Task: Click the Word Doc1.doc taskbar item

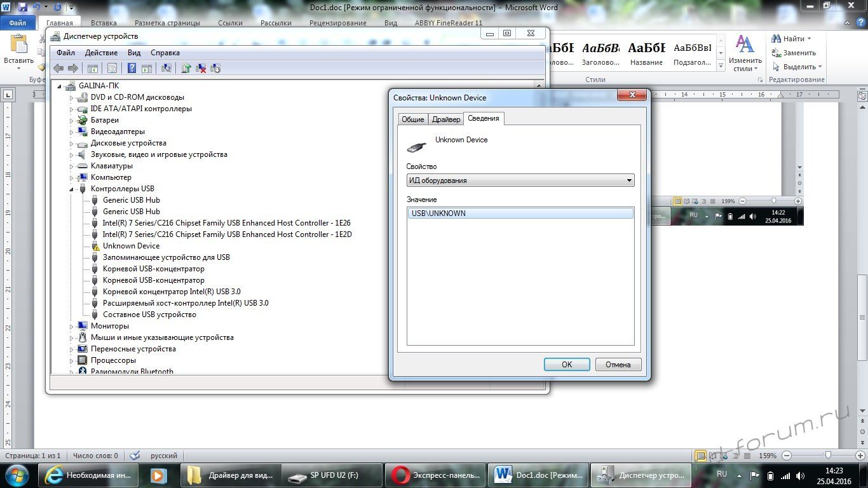Action: point(538,475)
